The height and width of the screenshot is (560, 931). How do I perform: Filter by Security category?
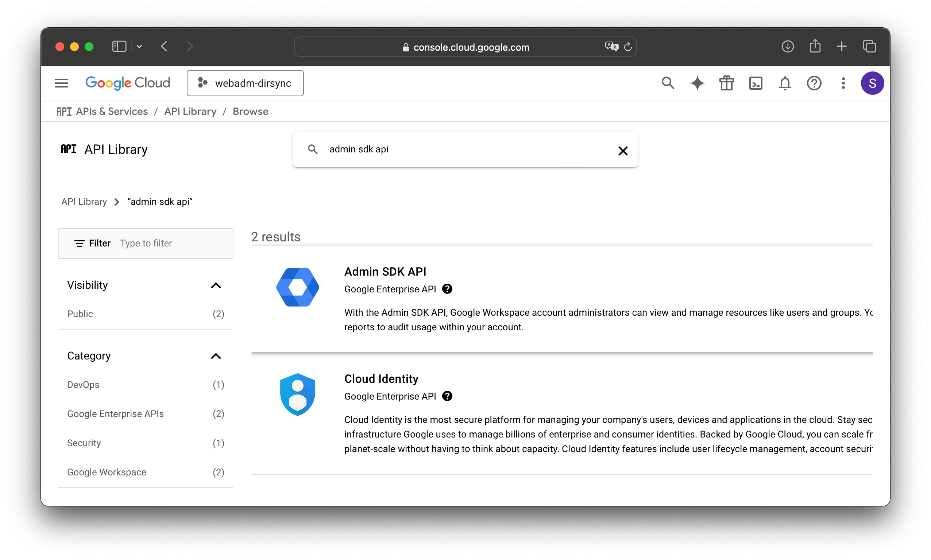(x=146, y=443)
